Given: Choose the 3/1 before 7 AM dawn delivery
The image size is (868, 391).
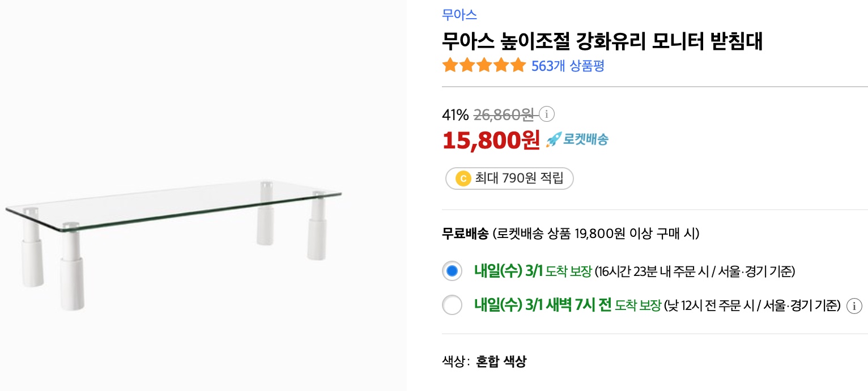Looking at the screenshot, I should point(452,305).
